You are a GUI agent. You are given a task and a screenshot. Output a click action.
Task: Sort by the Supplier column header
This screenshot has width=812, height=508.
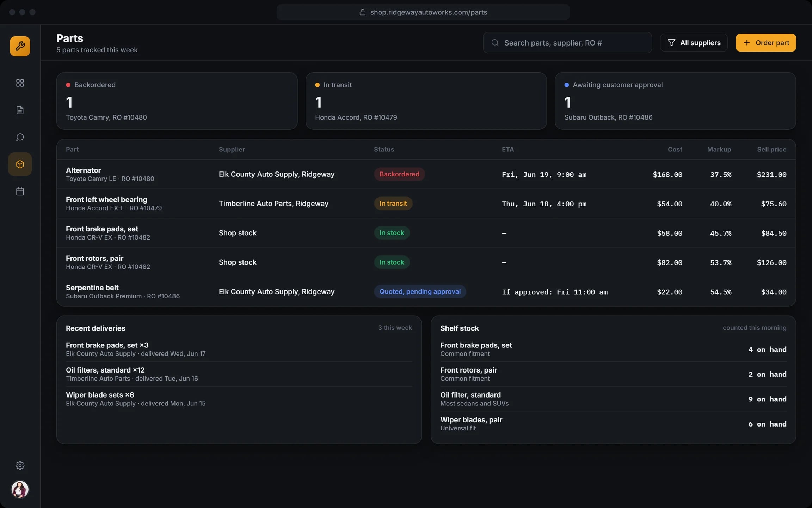232,150
